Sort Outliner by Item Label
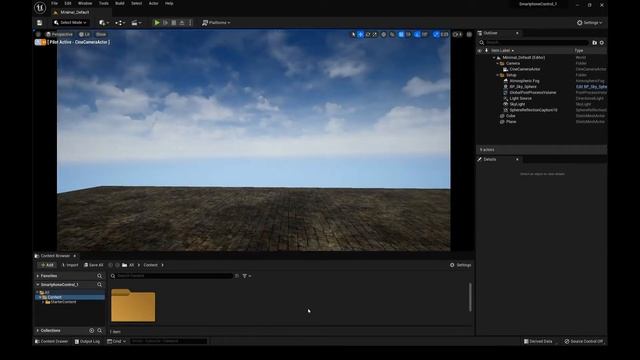This screenshot has width=640, height=360. tap(501, 51)
